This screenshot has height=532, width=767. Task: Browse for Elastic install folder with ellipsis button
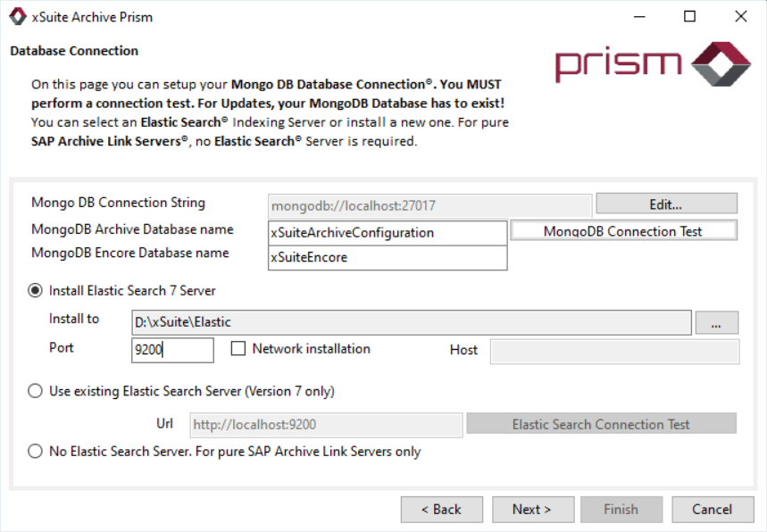716,322
